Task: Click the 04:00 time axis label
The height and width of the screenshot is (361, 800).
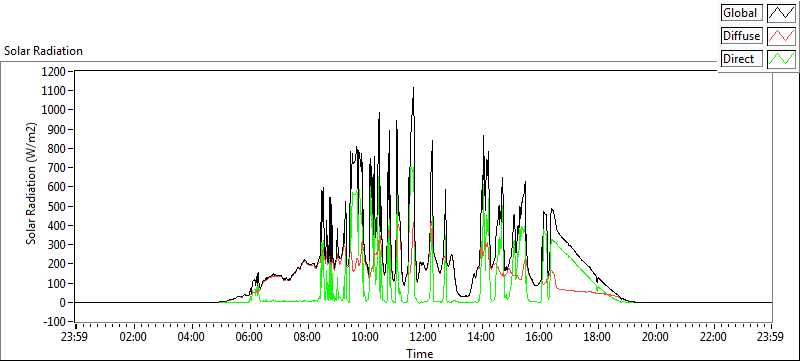Action: pyautogui.click(x=192, y=337)
